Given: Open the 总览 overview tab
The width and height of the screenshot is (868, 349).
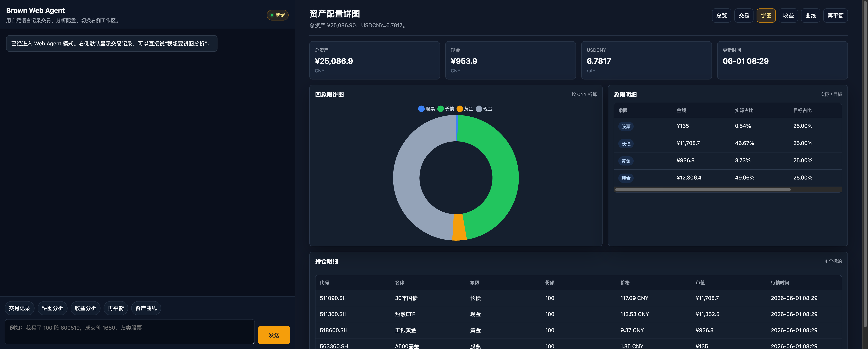Looking at the screenshot, I should 721,16.
